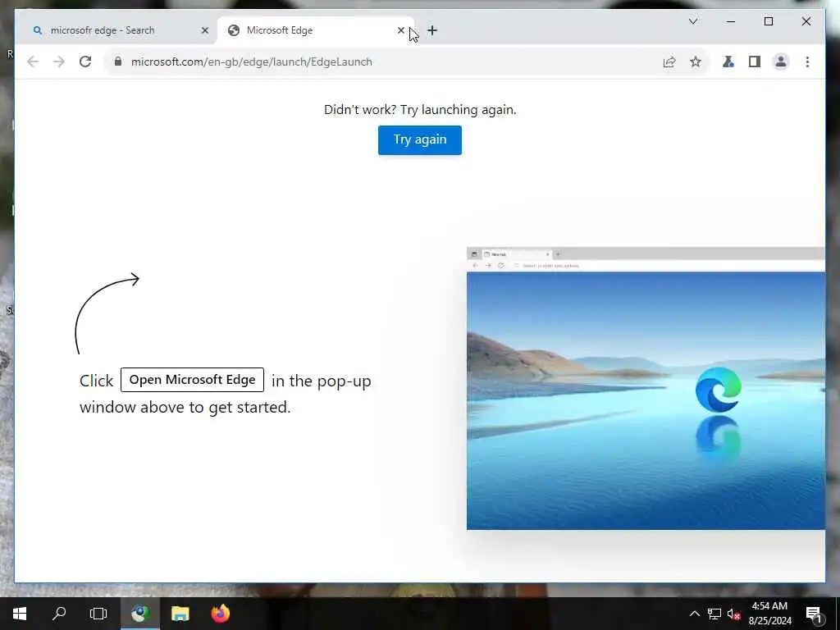The image size is (840, 630).
Task: Open Chrome three-dot menu
Action: click(x=807, y=62)
